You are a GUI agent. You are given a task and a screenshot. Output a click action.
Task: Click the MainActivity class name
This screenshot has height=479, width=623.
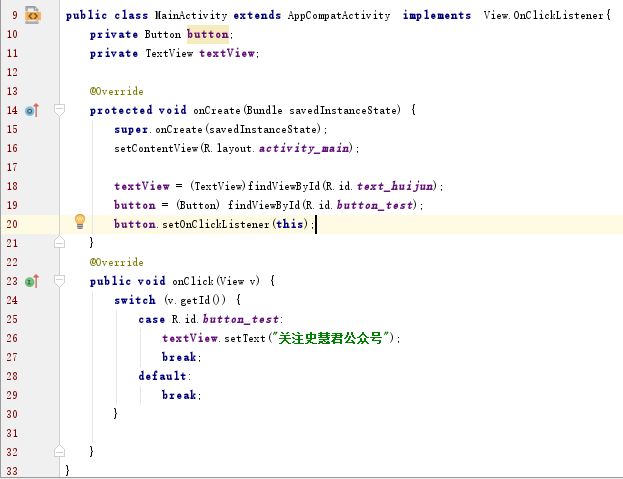point(191,15)
